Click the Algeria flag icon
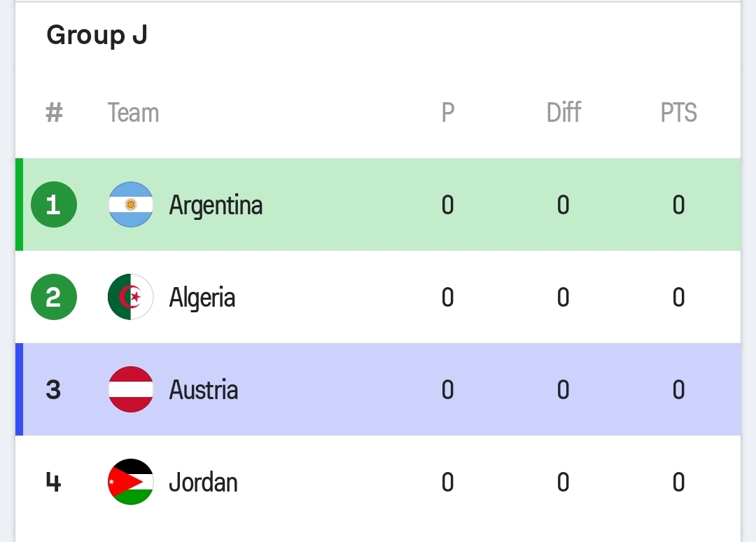 pyautogui.click(x=131, y=297)
